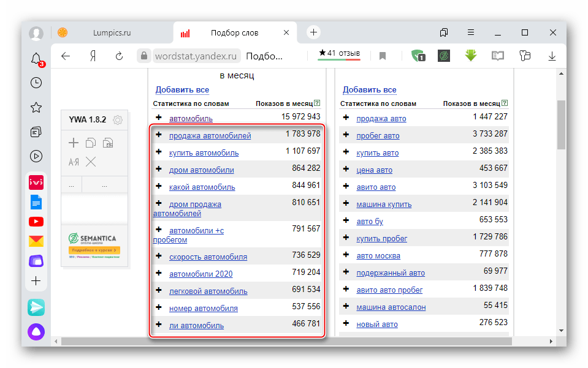Open the green download arrow extension

click(471, 55)
